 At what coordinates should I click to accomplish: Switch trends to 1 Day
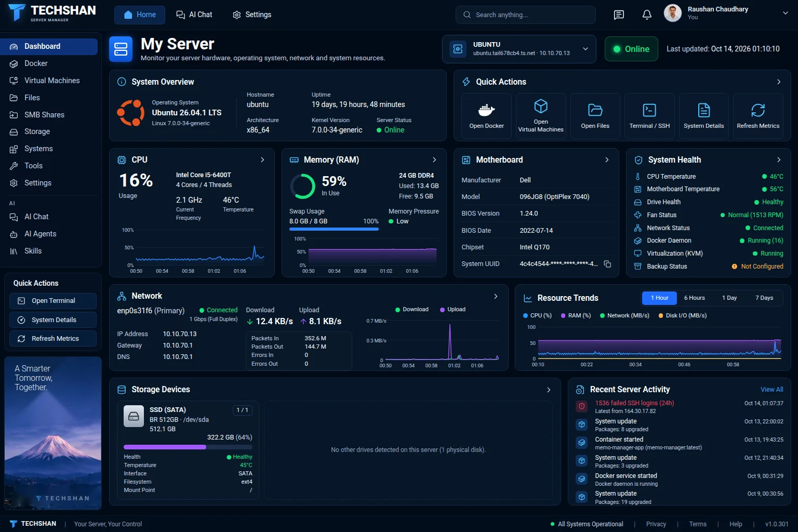point(729,298)
